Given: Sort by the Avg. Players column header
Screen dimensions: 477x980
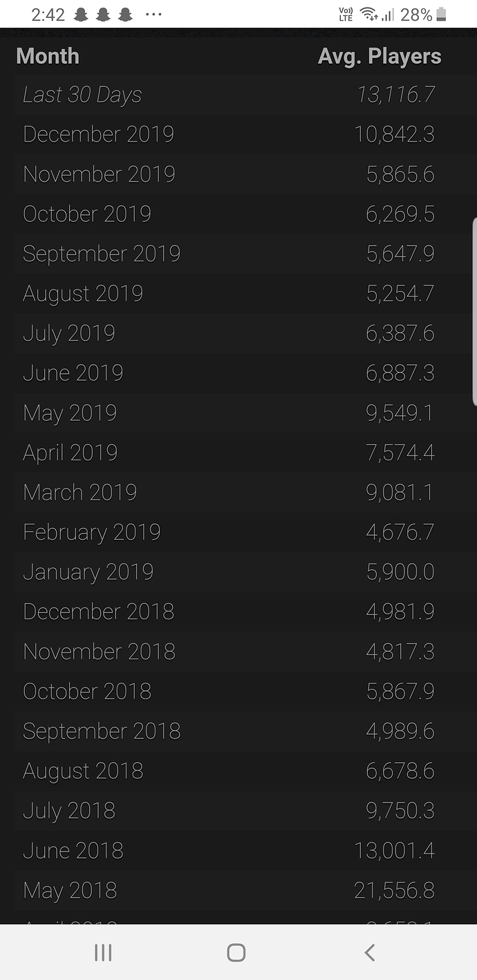Looking at the screenshot, I should (380, 57).
